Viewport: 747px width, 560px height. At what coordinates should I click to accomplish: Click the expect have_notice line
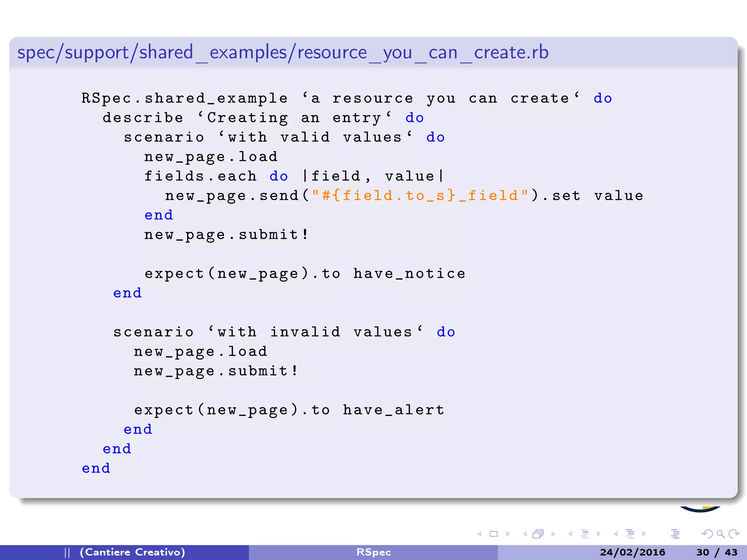click(305, 274)
